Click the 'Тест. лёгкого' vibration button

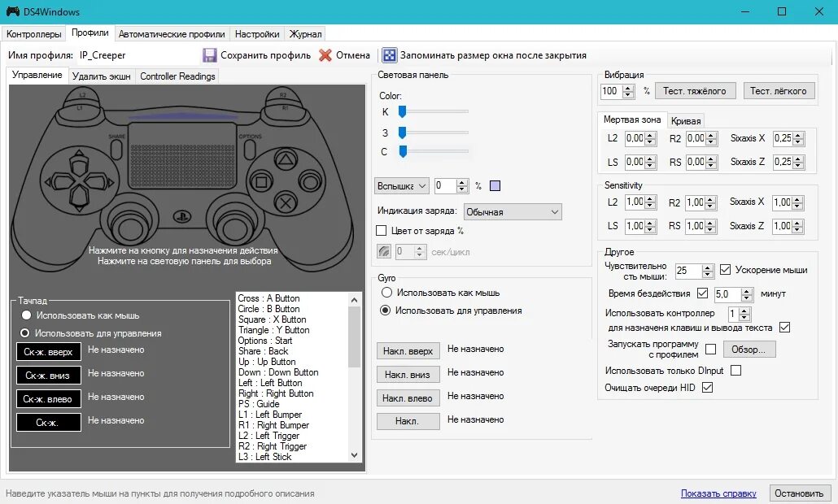779,91
